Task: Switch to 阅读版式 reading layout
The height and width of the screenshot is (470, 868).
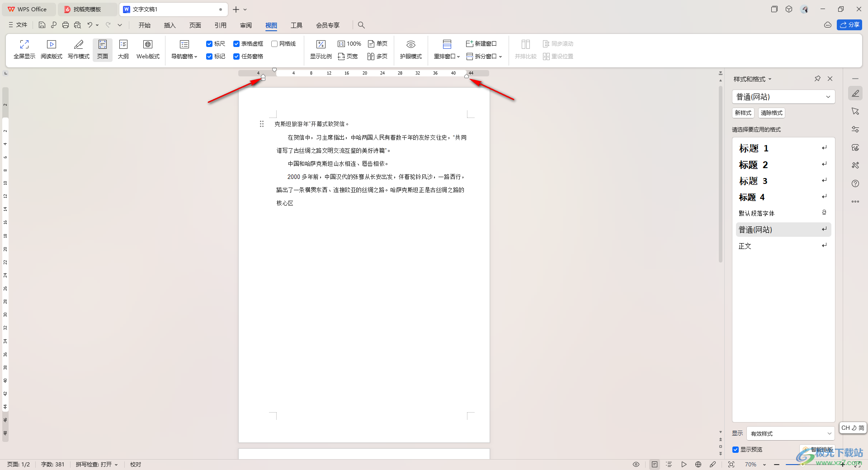Action: point(52,49)
